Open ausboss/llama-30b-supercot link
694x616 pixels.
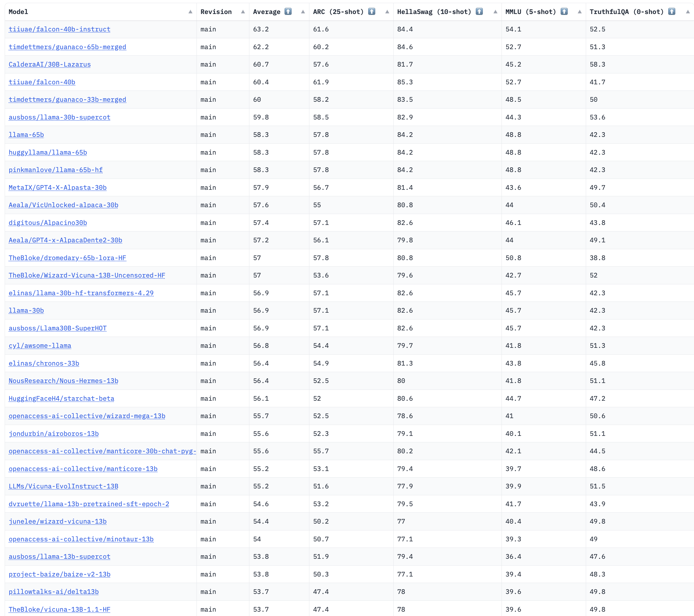click(x=59, y=117)
